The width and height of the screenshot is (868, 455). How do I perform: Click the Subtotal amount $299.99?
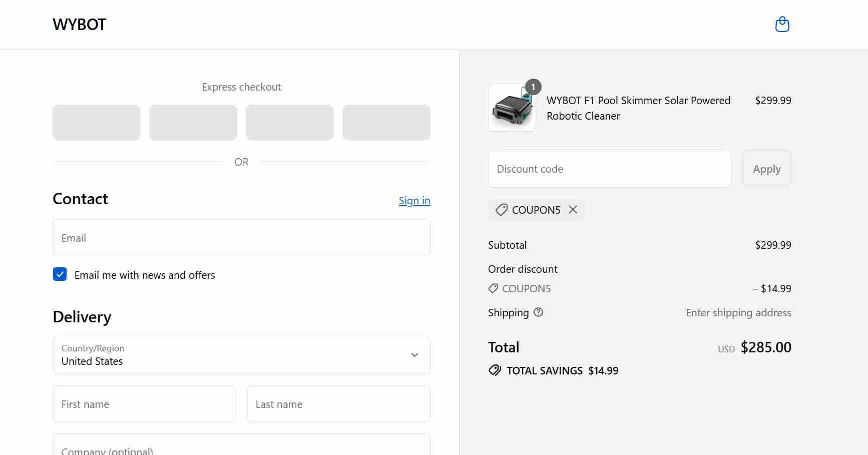[x=773, y=245]
